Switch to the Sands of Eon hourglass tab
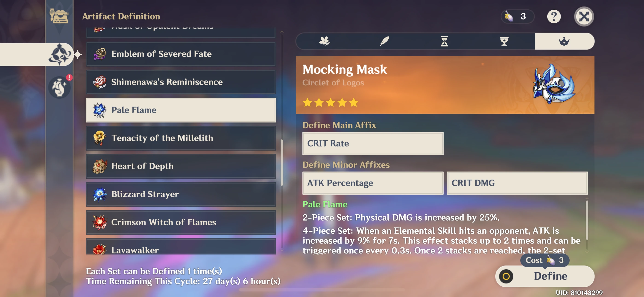This screenshot has height=297, width=644. tap(444, 41)
